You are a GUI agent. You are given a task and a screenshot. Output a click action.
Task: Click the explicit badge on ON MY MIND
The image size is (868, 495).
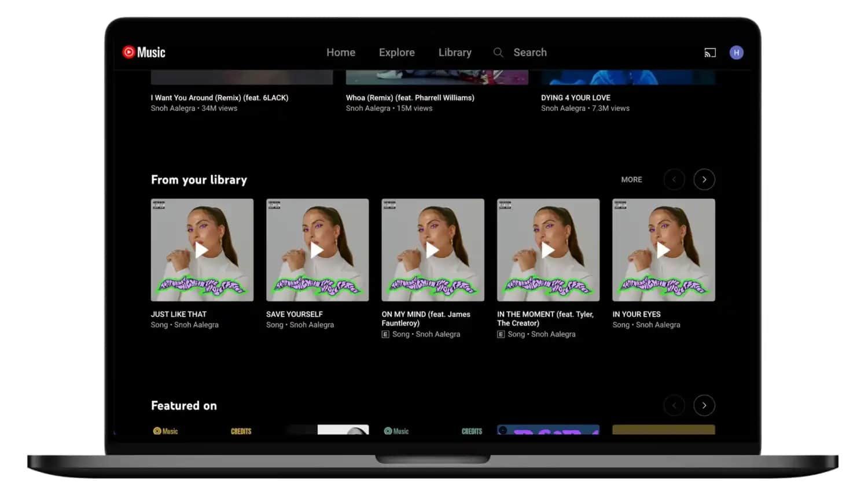pyautogui.click(x=385, y=334)
